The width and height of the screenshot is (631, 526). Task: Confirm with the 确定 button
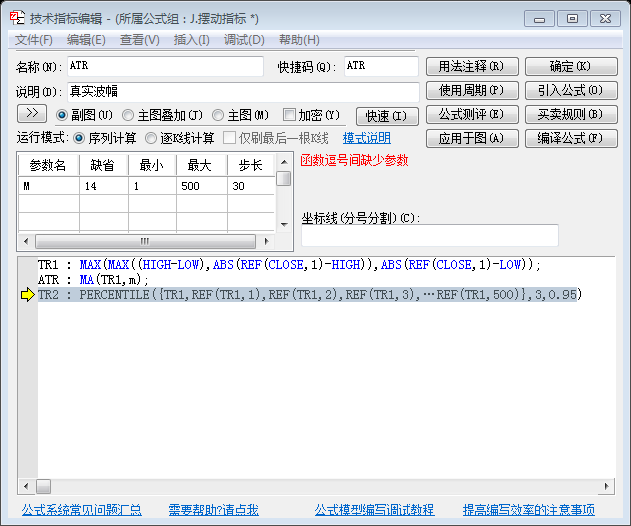tap(571, 66)
